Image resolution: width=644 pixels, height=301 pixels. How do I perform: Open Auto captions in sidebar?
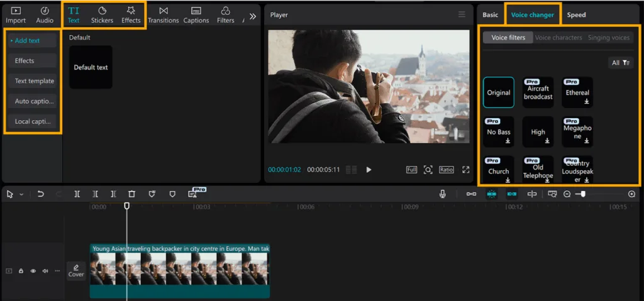point(32,101)
